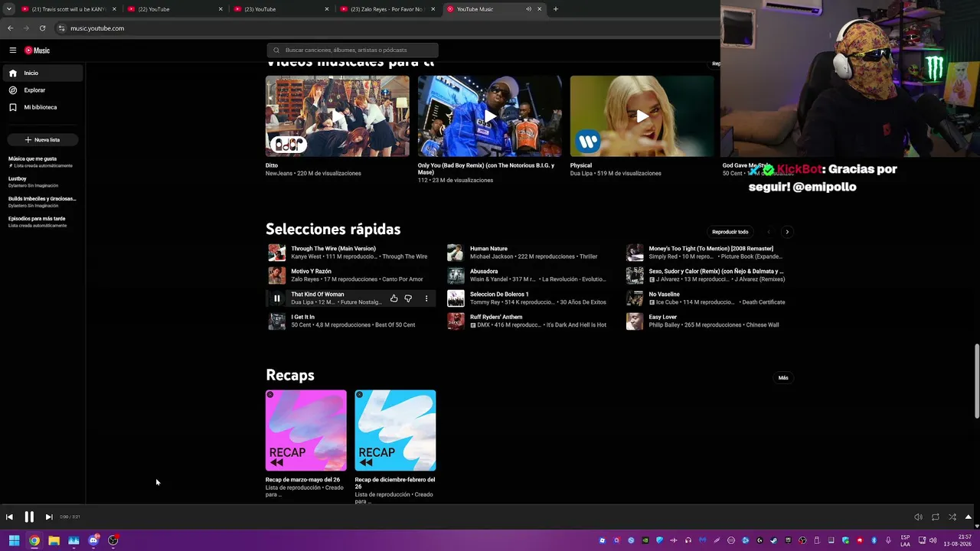Like That Kind Of Woman with thumbs up

[x=394, y=298]
